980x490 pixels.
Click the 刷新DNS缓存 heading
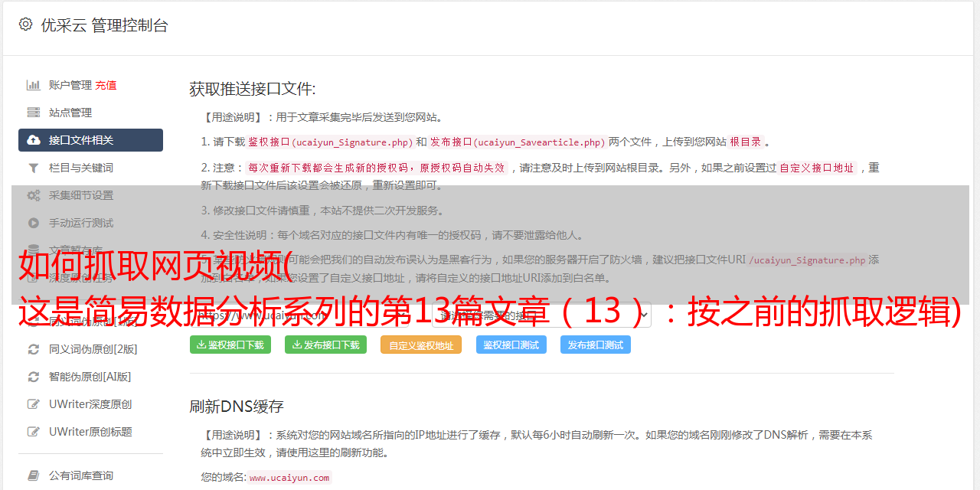pyautogui.click(x=237, y=407)
